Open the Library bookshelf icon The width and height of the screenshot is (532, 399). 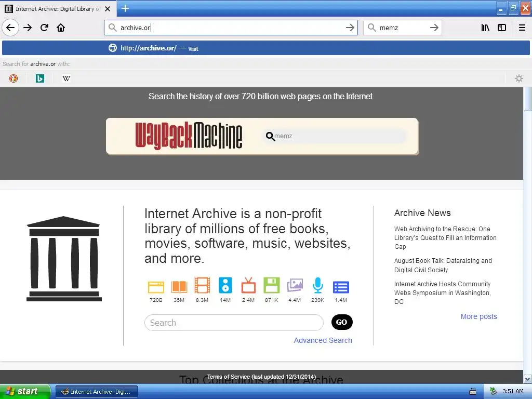coord(485,28)
